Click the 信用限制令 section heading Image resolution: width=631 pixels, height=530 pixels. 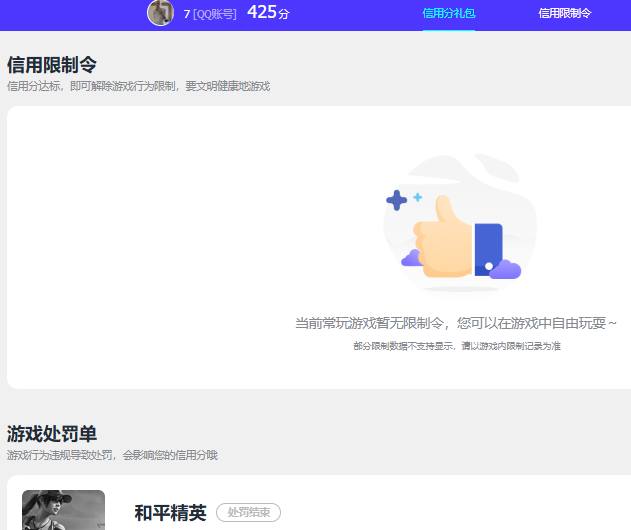click(x=52, y=65)
